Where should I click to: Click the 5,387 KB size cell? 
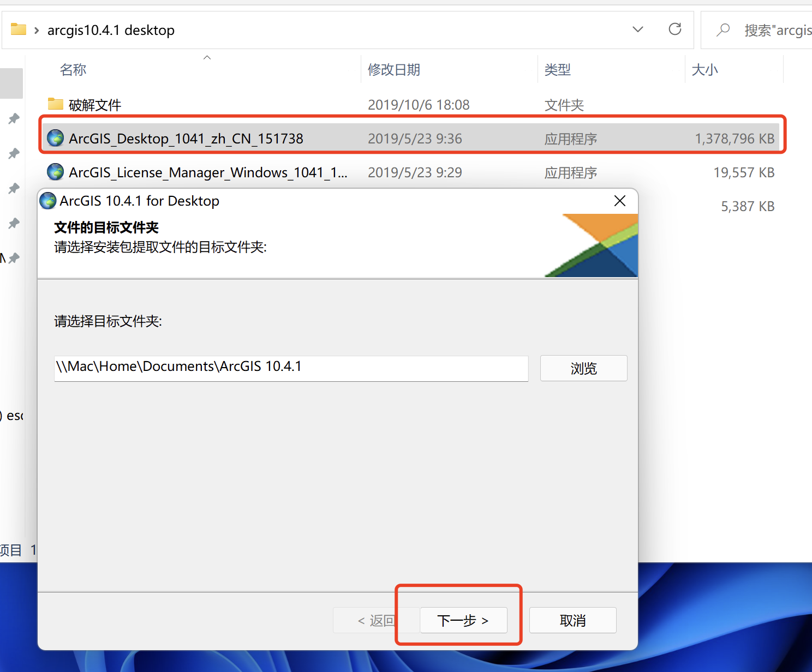(748, 206)
